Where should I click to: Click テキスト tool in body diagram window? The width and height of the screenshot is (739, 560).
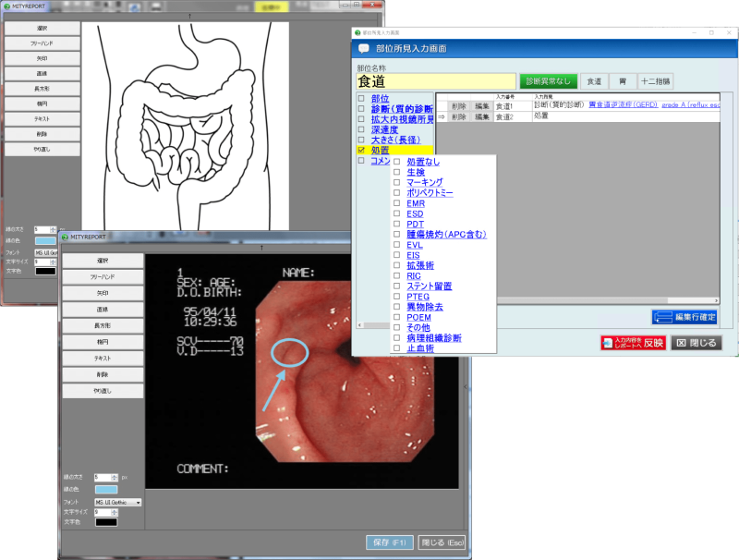[42, 119]
